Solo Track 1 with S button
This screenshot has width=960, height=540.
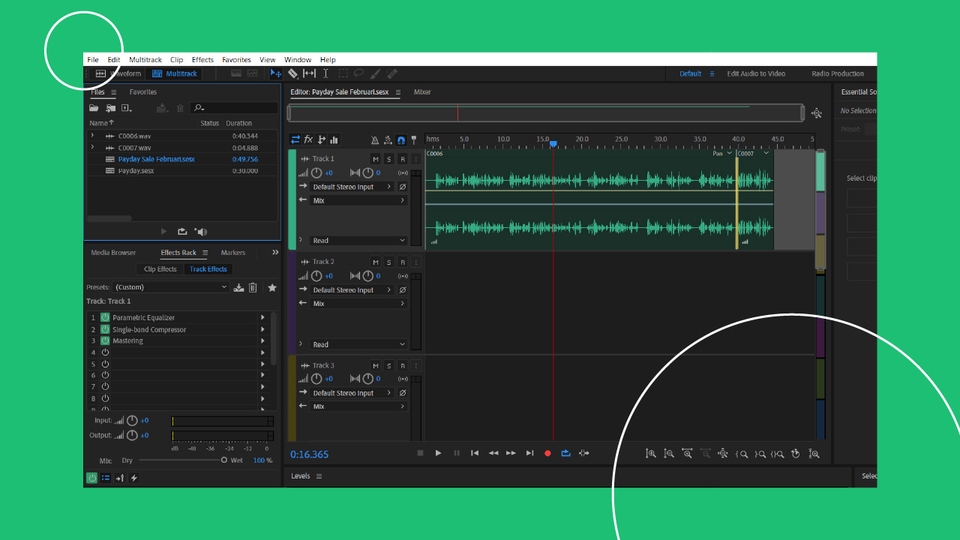(x=389, y=159)
